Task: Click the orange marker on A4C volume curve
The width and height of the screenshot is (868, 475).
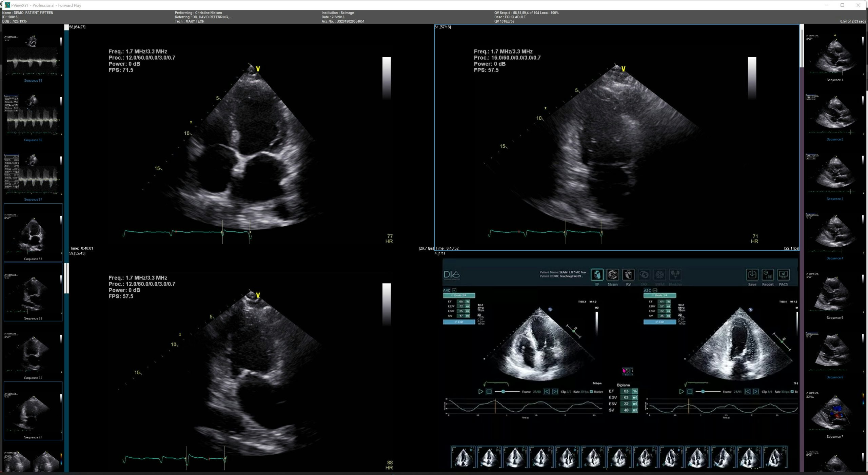Action: coord(495,406)
